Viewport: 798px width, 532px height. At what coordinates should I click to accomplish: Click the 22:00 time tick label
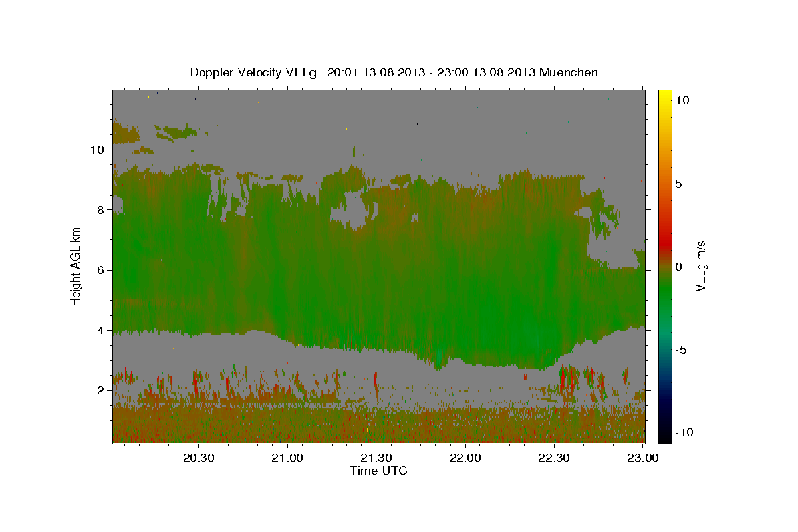coord(465,458)
